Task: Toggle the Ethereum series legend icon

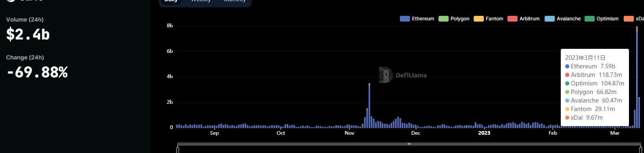Action: click(x=405, y=19)
